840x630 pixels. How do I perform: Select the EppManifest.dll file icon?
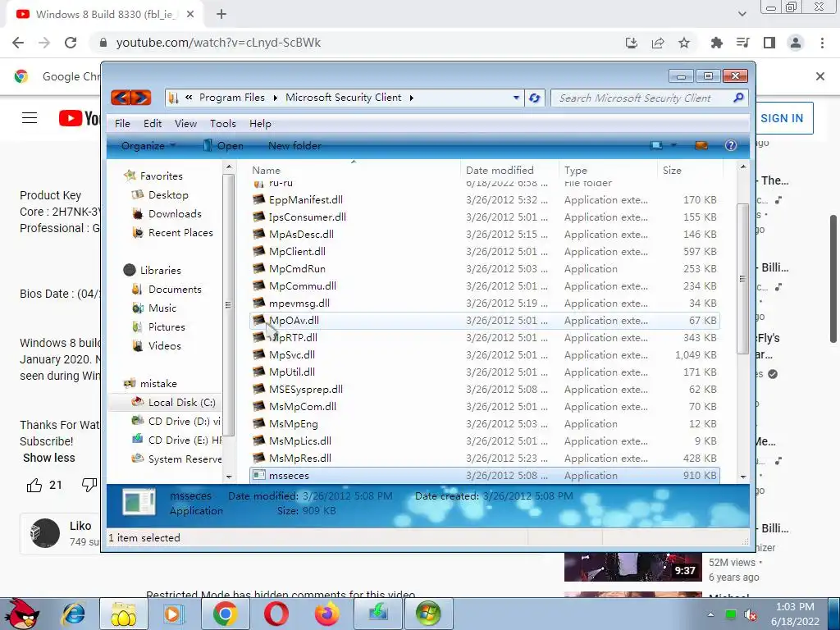pos(258,199)
